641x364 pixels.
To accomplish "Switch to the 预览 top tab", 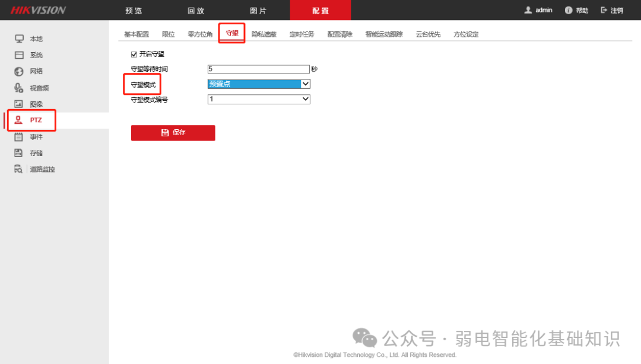I will 134,11.
